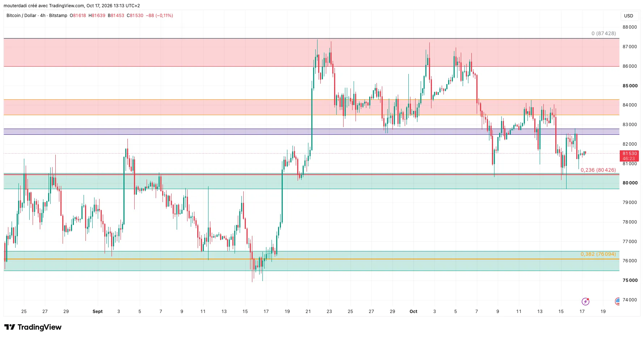
Task: Click the 75 000 price axis label
Action: tap(630, 280)
